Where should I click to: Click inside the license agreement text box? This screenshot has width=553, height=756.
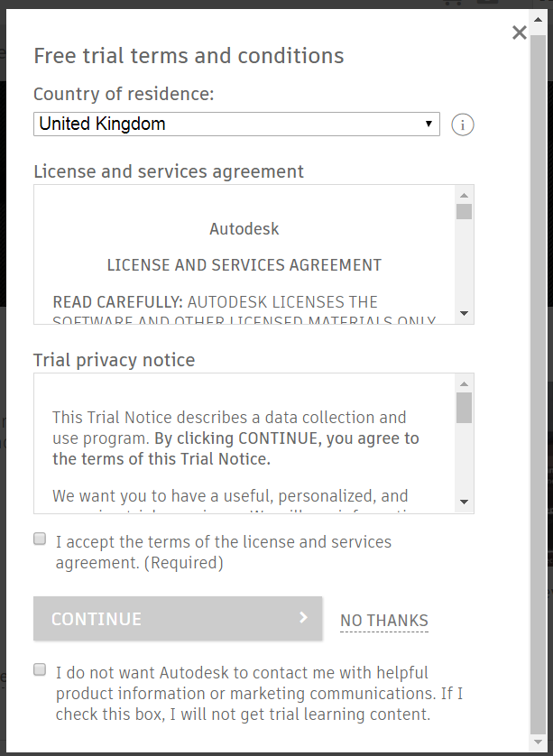click(244, 254)
